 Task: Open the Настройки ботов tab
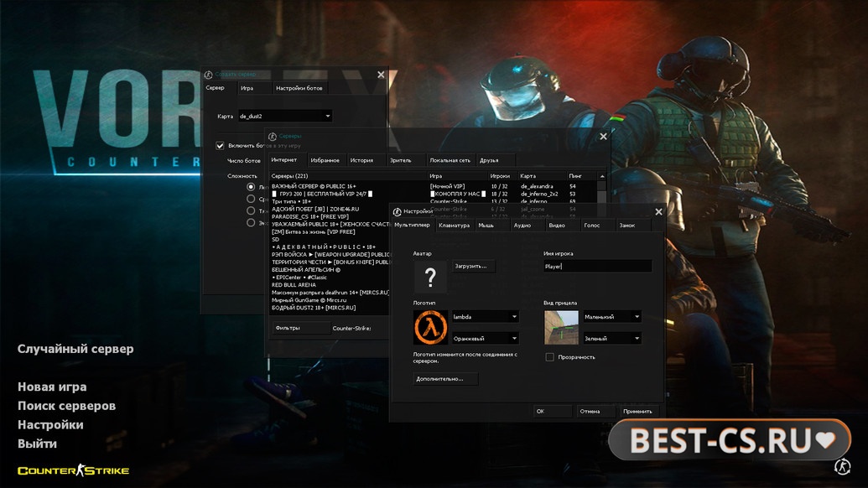pos(299,88)
